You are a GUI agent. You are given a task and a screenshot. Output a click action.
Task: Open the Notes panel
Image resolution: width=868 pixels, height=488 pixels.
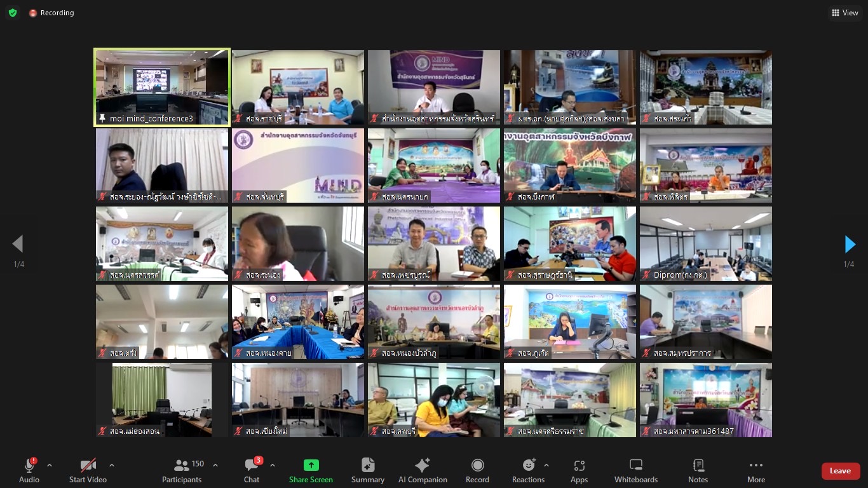[x=698, y=471]
